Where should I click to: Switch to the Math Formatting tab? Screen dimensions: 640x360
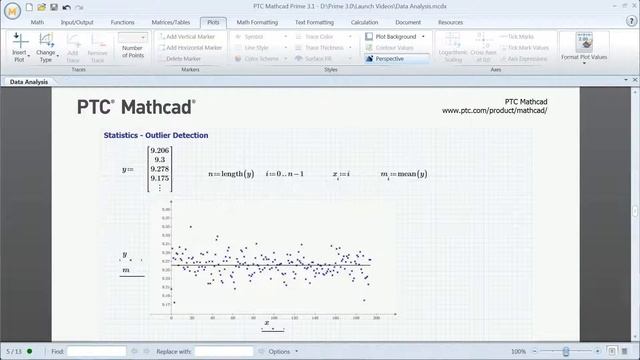(x=257, y=22)
